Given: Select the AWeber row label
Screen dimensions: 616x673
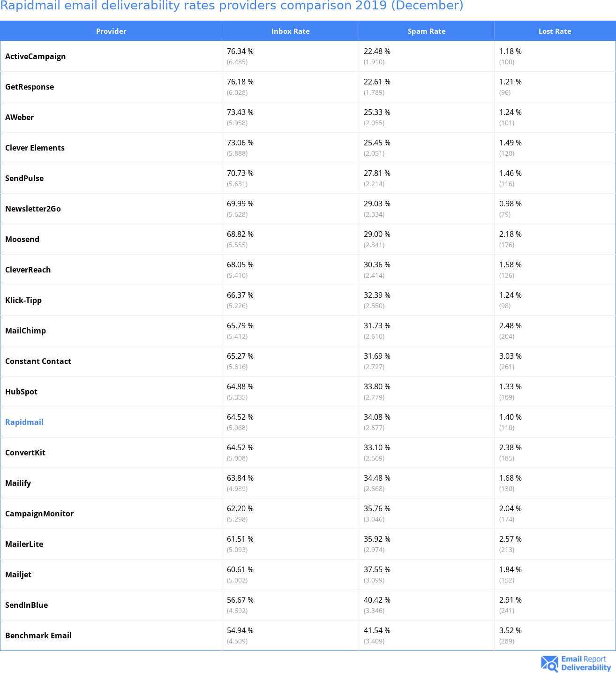Looking at the screenshot, I should click(20, 117).
